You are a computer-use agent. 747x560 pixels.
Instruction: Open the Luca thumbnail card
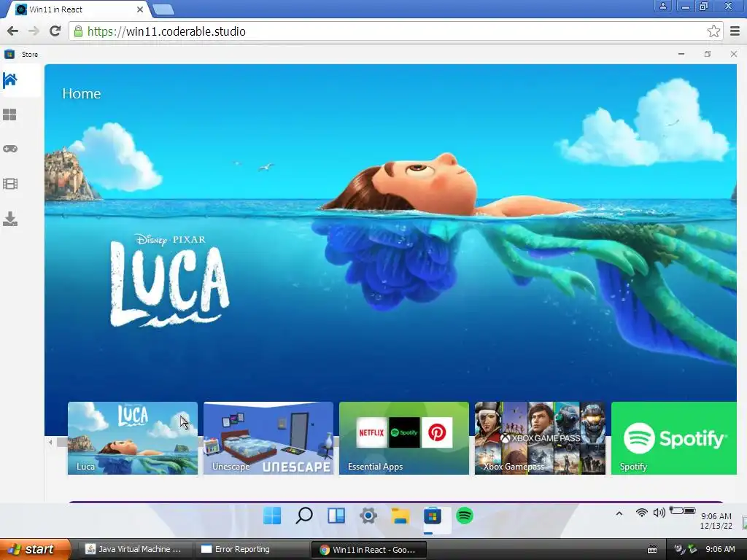[133, 438]
